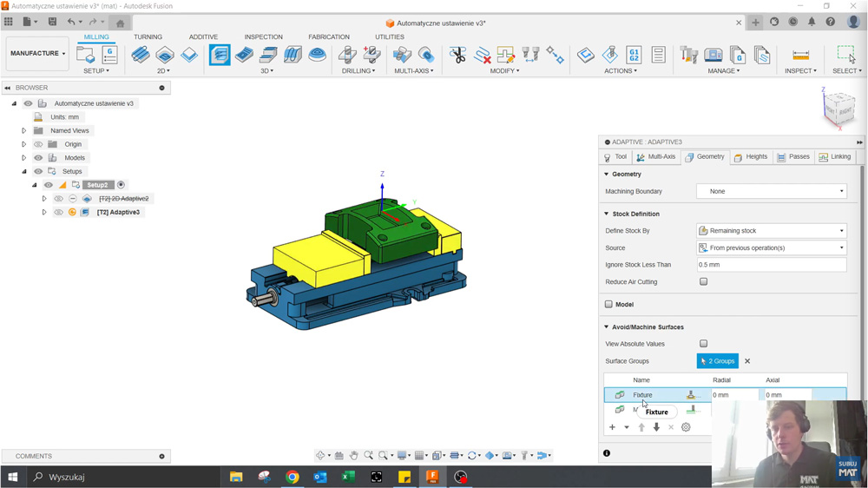This screenshot has height=488, width=868.
Task: Select the active 3D Adaptive Clearing tool icon
Action: [220, 55]
